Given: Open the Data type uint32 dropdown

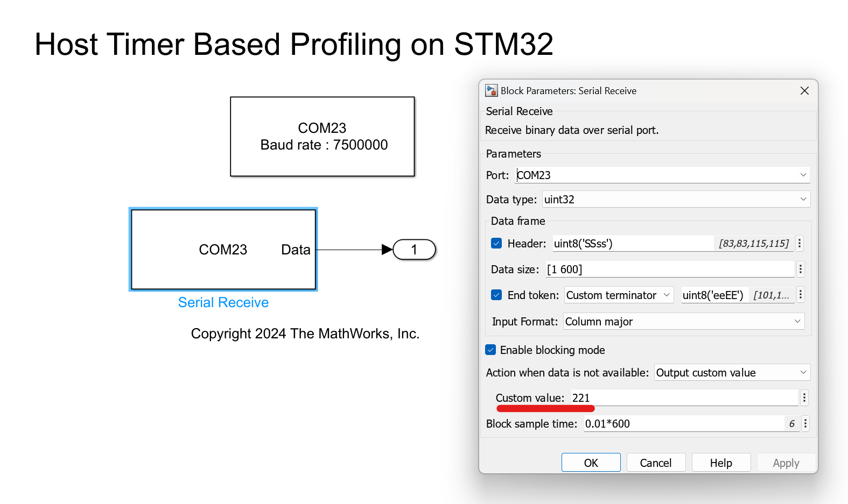Looking at the screenshot, I should point(803,200).
